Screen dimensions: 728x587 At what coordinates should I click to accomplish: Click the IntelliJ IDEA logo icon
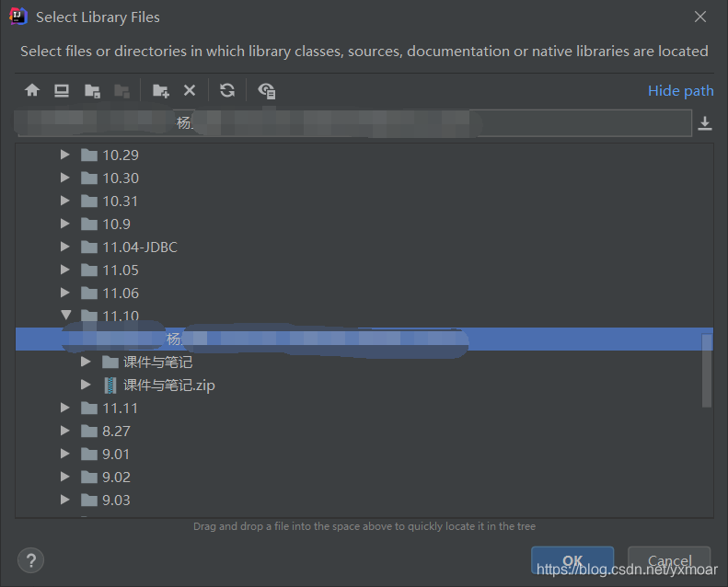(x=18, y=17)
